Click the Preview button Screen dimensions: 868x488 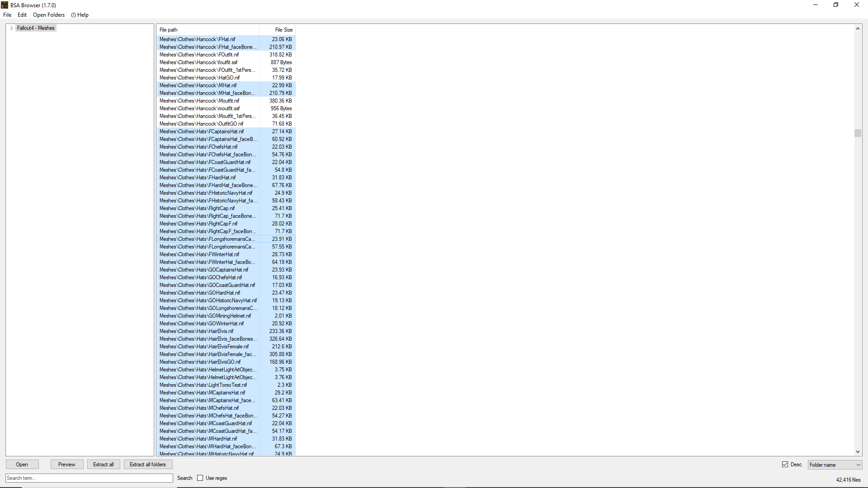tap(67, 465)
